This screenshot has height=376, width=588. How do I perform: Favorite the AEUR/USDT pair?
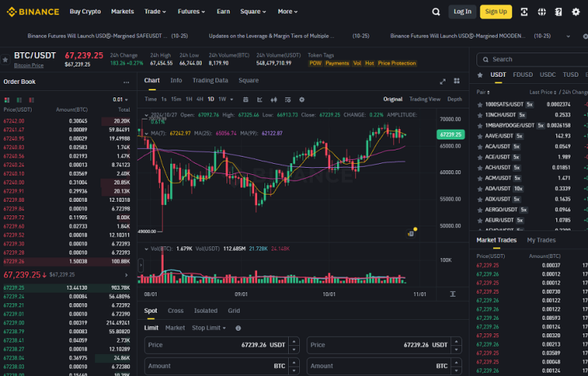click(480, 220)
